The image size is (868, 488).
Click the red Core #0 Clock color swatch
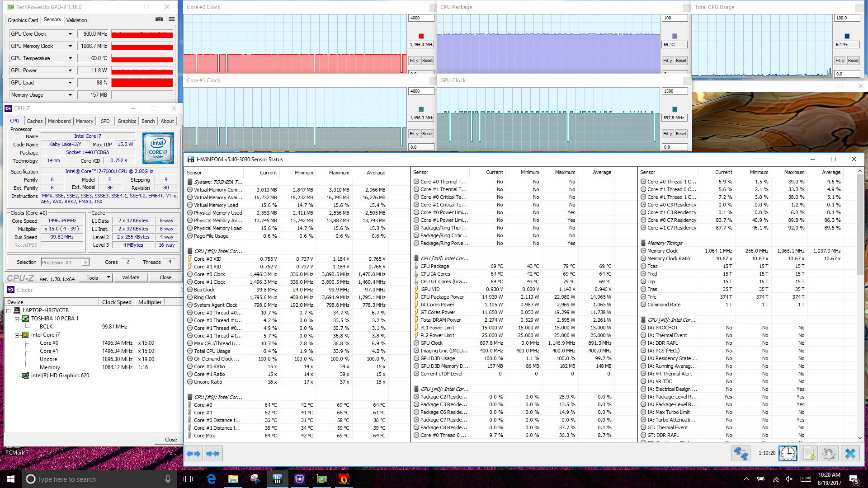[x=421, y=36]
